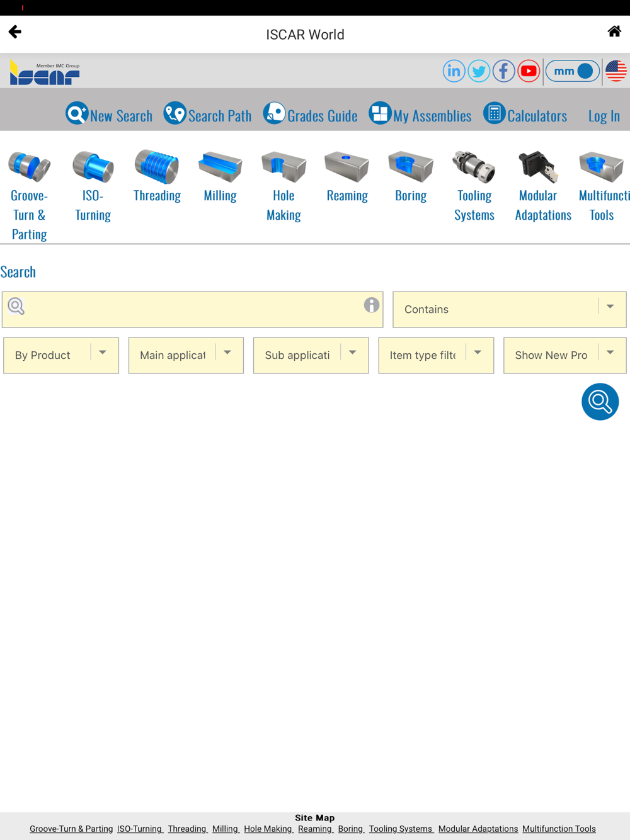Open Modular Adaptations site map link
Image resolution: width=630 pixels, height=840 pixels.
(478, 829)
